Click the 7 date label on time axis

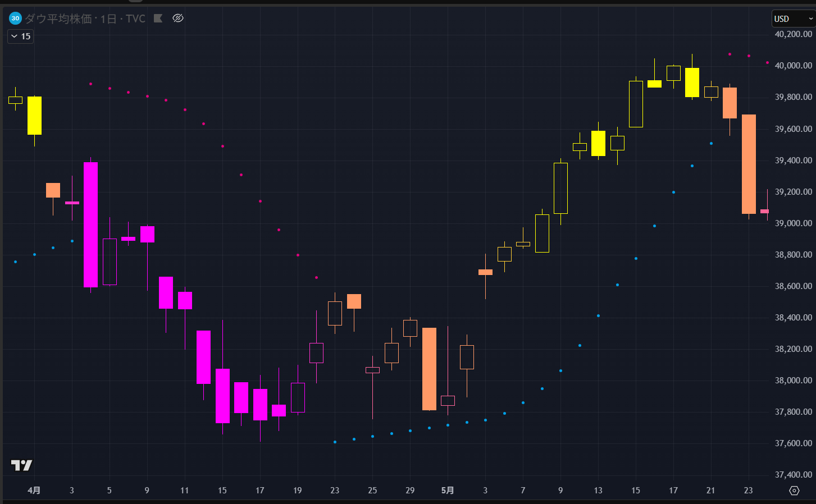pos(523,491)
